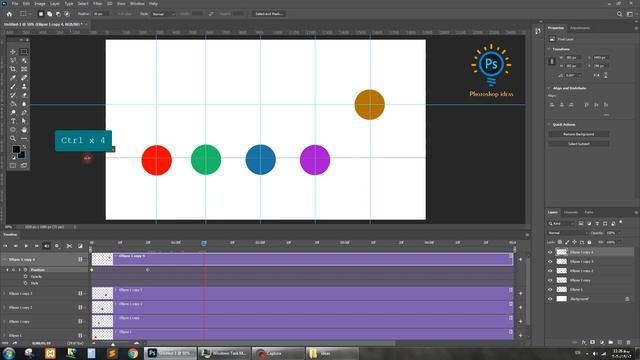Hide the Ellipse 1 copy 4 layer

[x=550, y=252]
